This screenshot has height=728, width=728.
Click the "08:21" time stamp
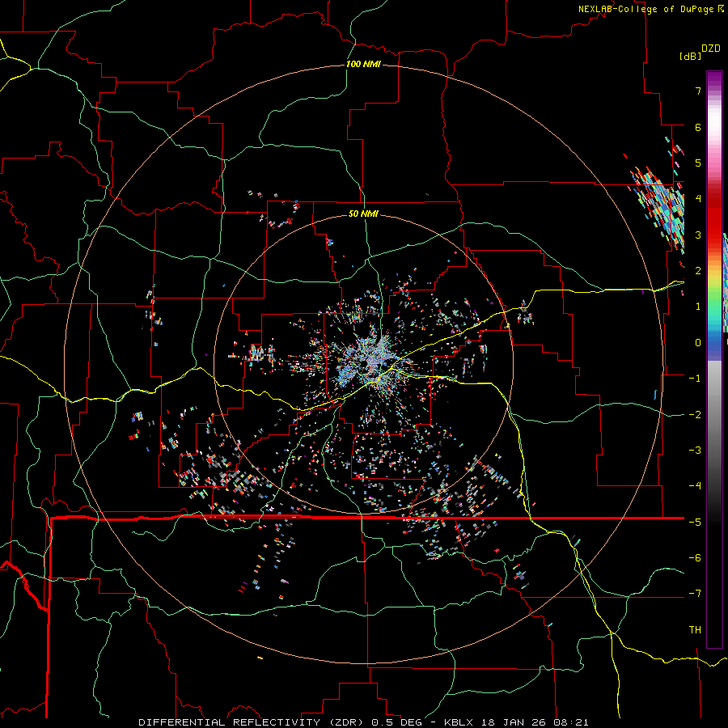coord(571,722)
